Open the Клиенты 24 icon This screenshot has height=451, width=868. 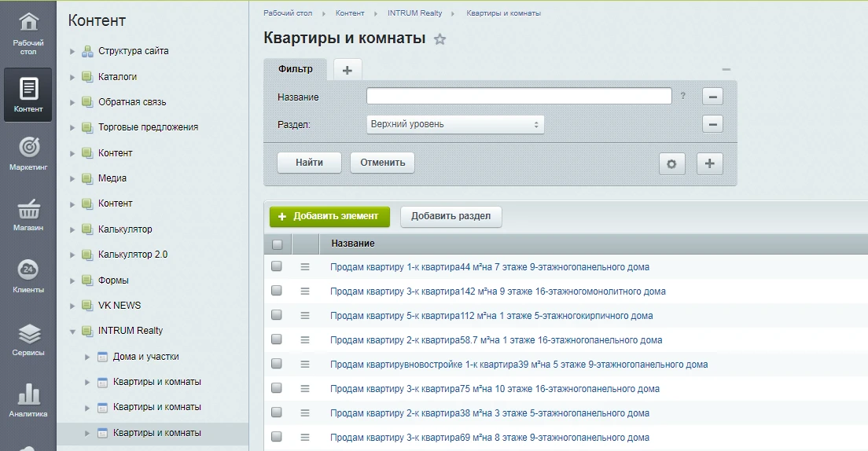pos(28,269)
